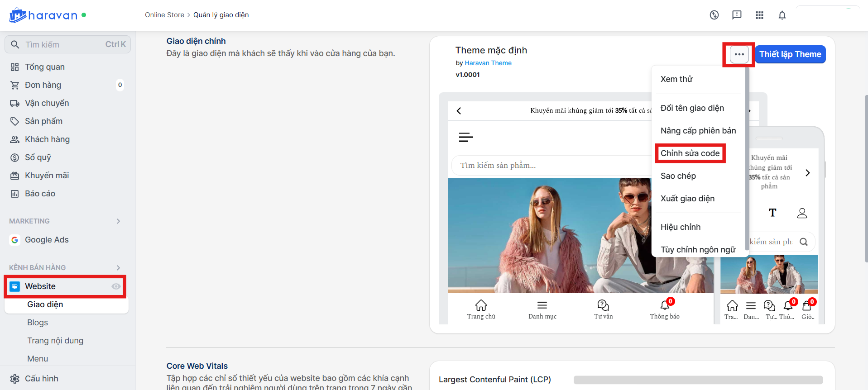Click the hamburger menu in theme preview
The height and width of the screenshot is (390, 868).
(465, 138)
